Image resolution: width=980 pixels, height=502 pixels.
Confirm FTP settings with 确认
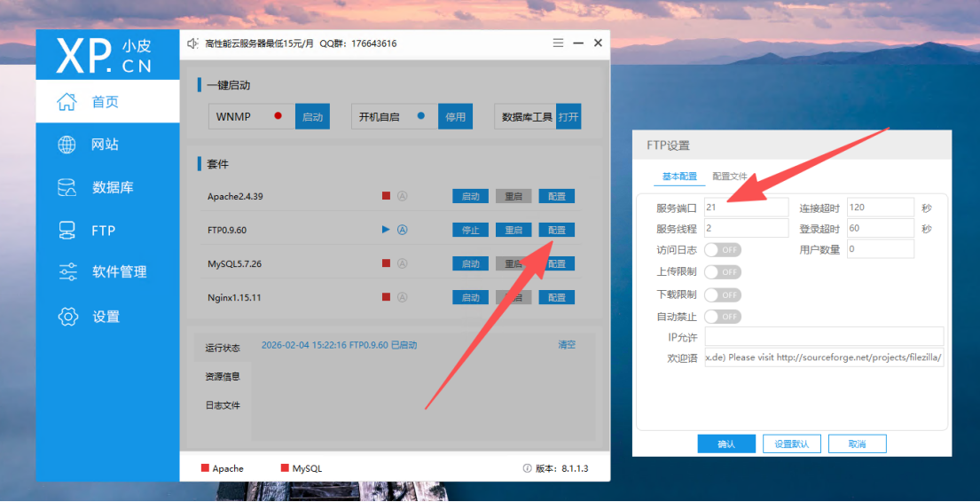tap(726, 443)
